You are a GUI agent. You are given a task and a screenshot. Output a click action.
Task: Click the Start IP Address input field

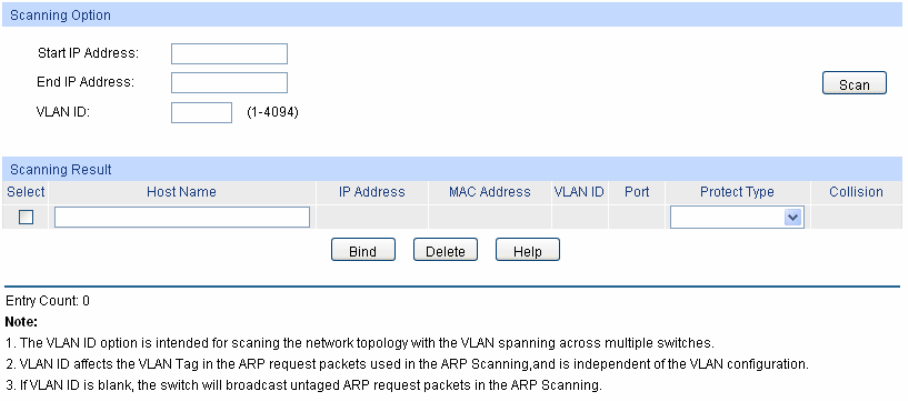(229, 54)
